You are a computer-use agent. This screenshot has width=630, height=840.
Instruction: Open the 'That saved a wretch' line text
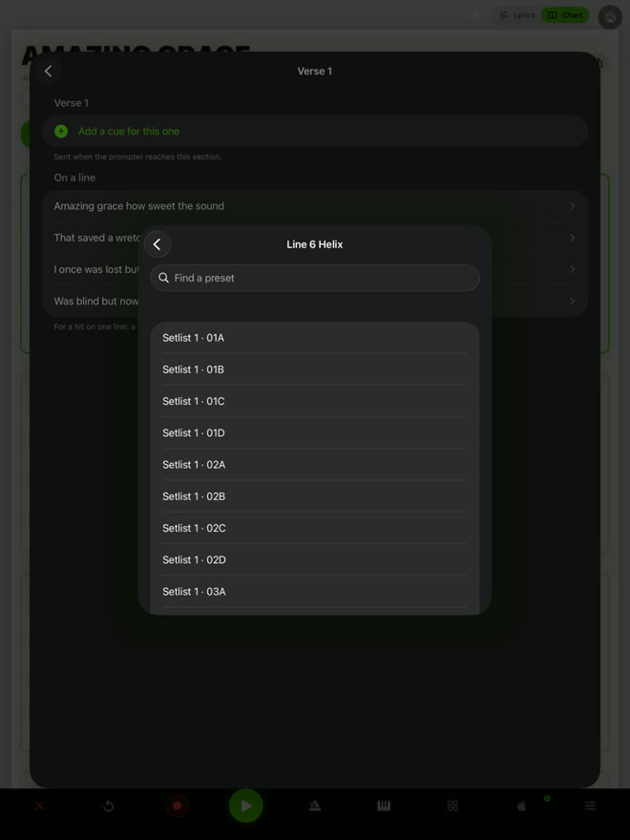[x=96, y=238]
